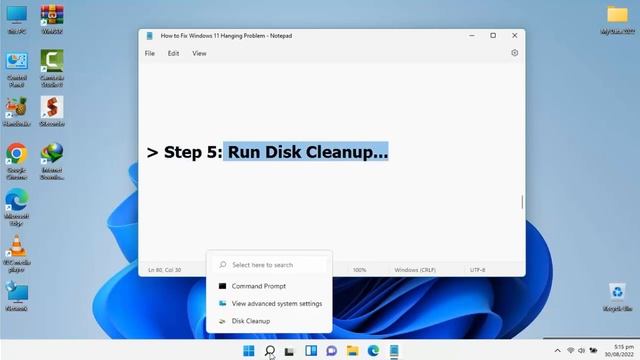
Task: Select the pineapple fruit desktop shortcut
Action: pos(17,111)
